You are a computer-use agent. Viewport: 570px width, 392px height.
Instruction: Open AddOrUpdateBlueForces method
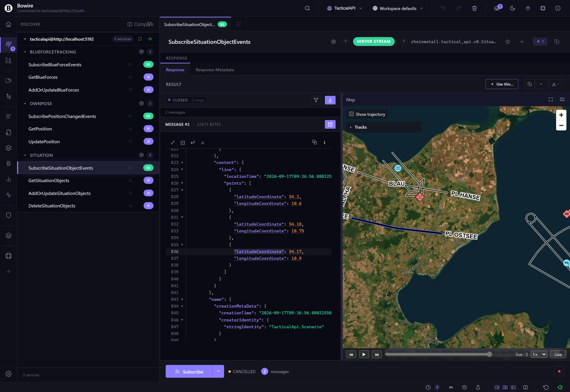click(54, 90)
